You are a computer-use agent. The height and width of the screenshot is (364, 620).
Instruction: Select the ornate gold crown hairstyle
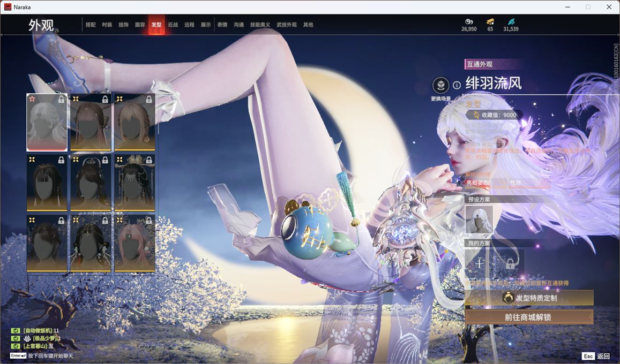pos(135,183)
